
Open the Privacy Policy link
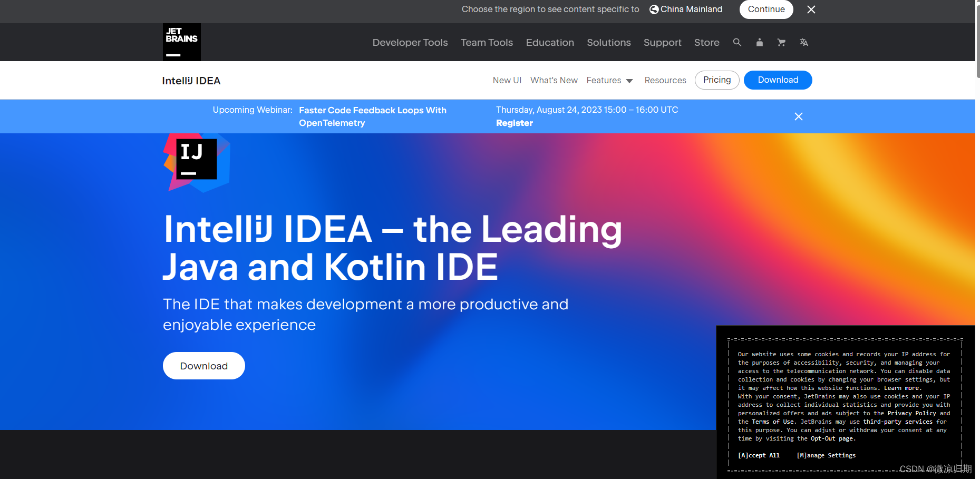(911, 413)
